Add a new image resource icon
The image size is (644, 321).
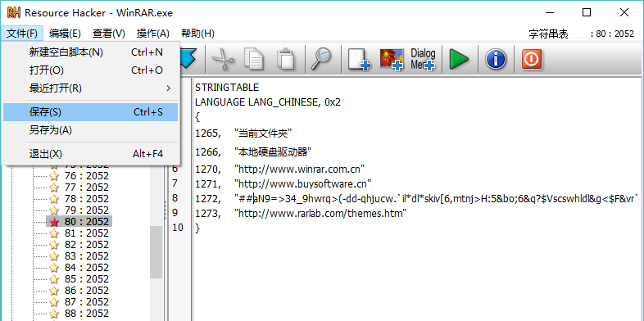point(392,60)
